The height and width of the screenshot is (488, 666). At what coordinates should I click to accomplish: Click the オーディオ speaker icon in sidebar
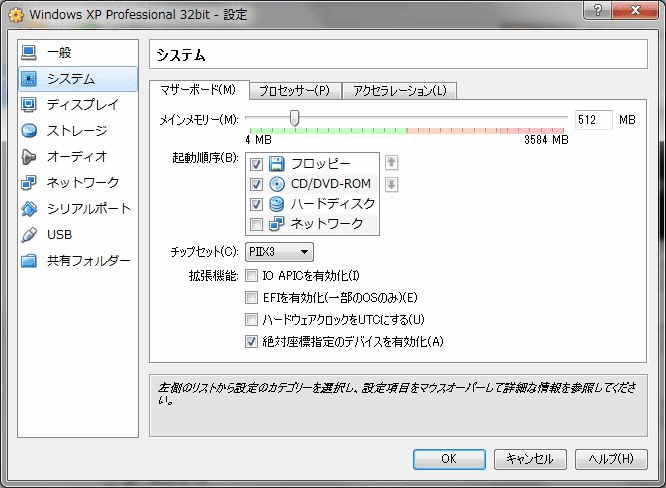click(28, 157)
